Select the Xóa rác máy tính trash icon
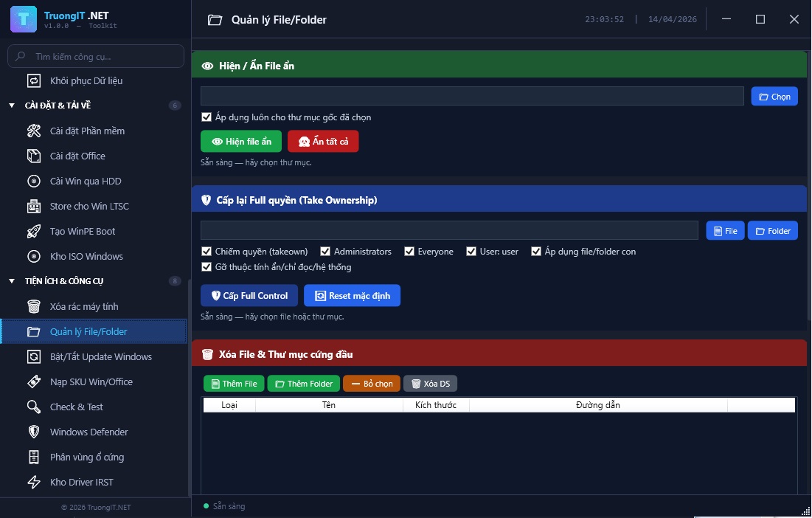The width and height of the screenshot is (812, 518). tap(34, 306)
